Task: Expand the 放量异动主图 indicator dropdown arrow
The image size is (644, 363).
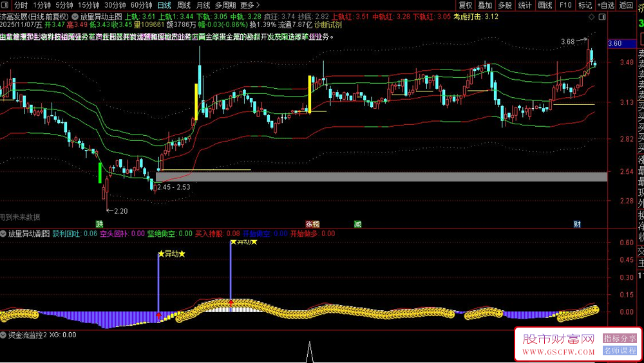Action: (75, 17)
